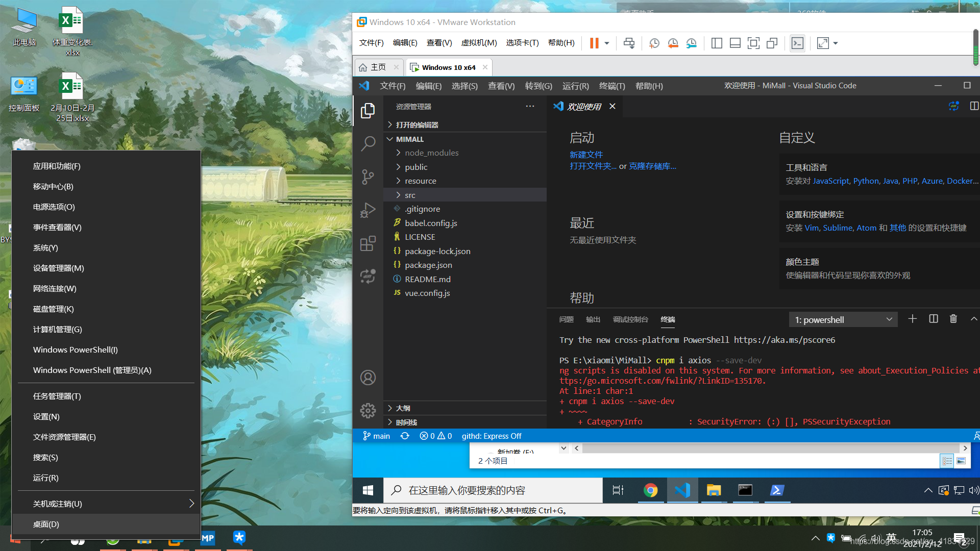Expand the src folder

[465, 195]
